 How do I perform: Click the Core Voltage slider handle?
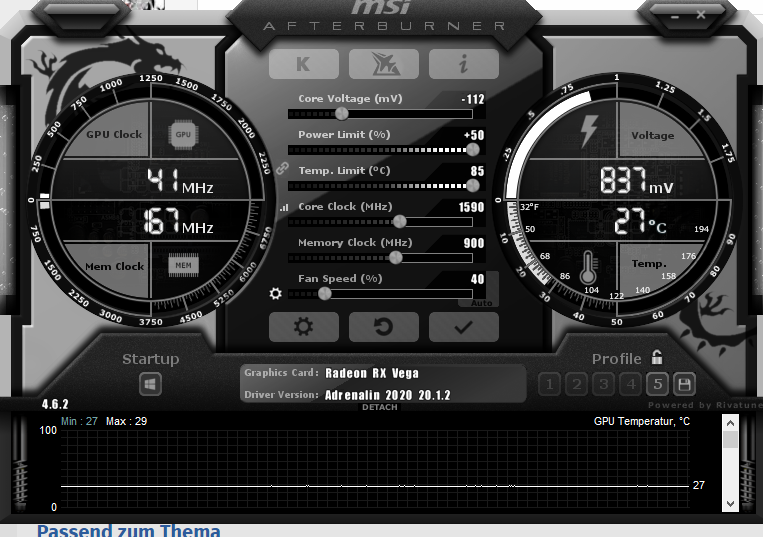[x=342, y=114]
